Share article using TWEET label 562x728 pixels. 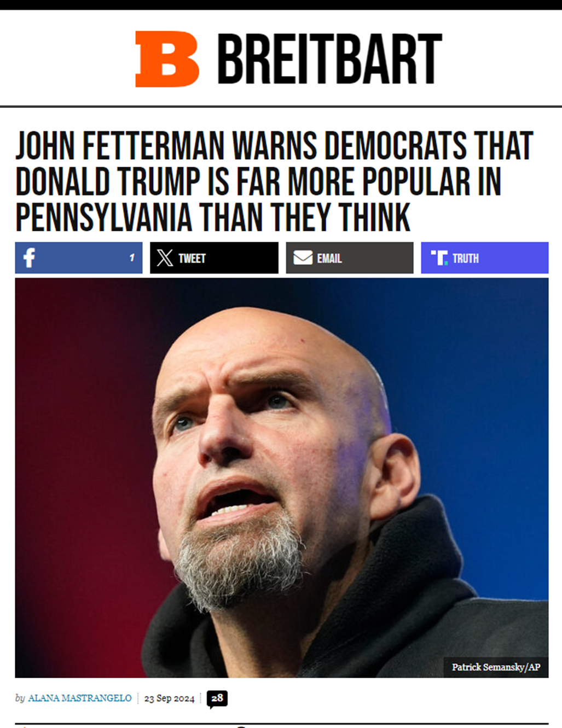click(x=192, y=258)
